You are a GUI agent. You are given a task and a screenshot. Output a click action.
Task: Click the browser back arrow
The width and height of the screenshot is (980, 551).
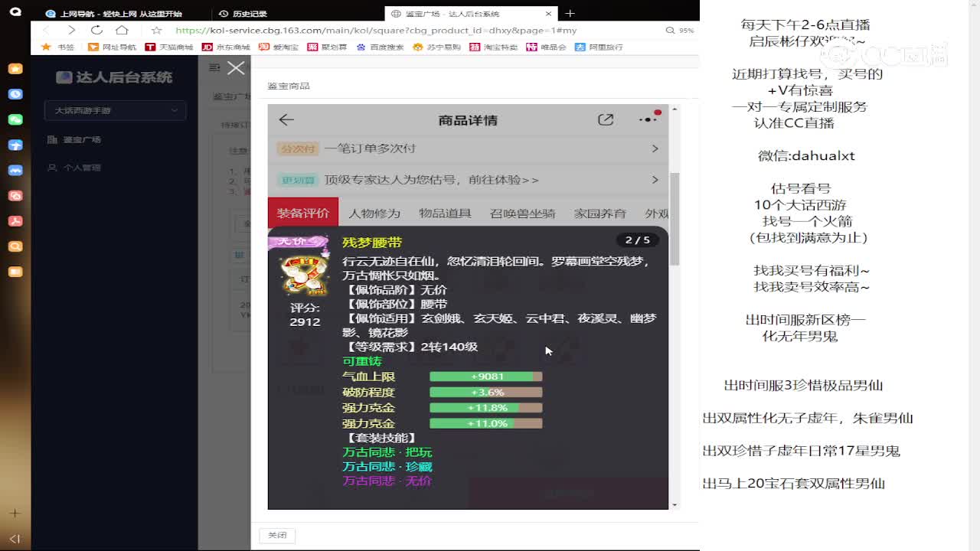click(45, 30)
